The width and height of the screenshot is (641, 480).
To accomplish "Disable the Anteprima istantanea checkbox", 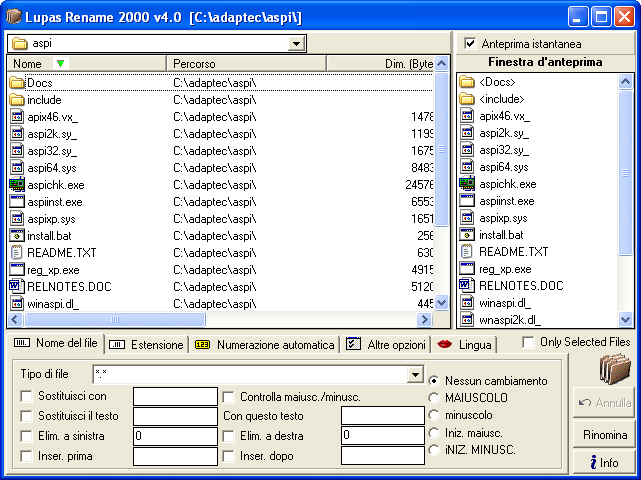I will [x=470, y=44].
